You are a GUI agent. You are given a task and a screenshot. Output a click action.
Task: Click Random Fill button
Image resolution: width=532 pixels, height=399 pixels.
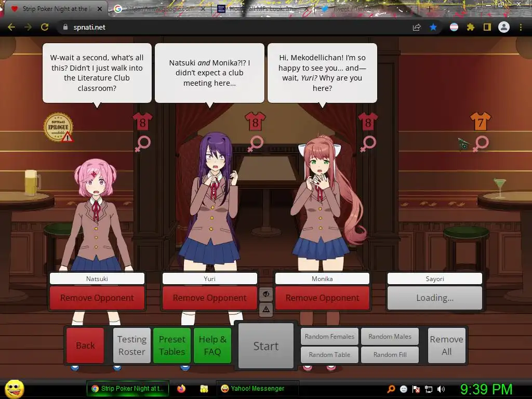pos(390,354)
